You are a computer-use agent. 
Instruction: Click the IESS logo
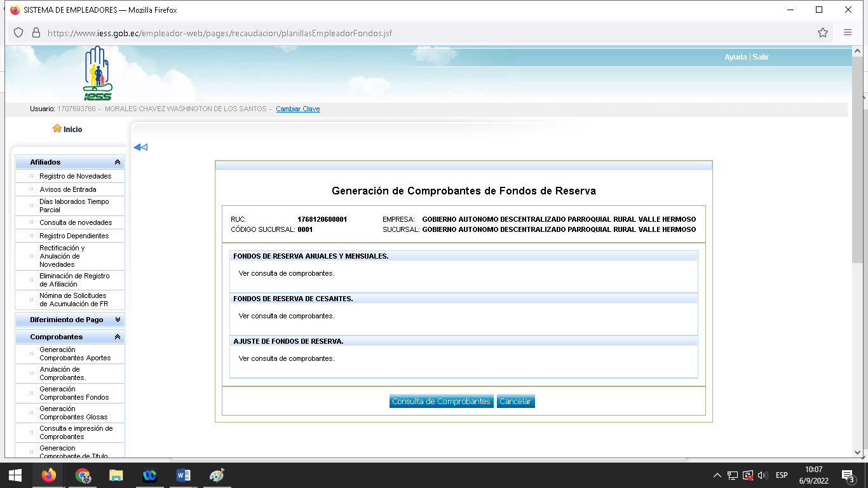[x=97, y=73]
